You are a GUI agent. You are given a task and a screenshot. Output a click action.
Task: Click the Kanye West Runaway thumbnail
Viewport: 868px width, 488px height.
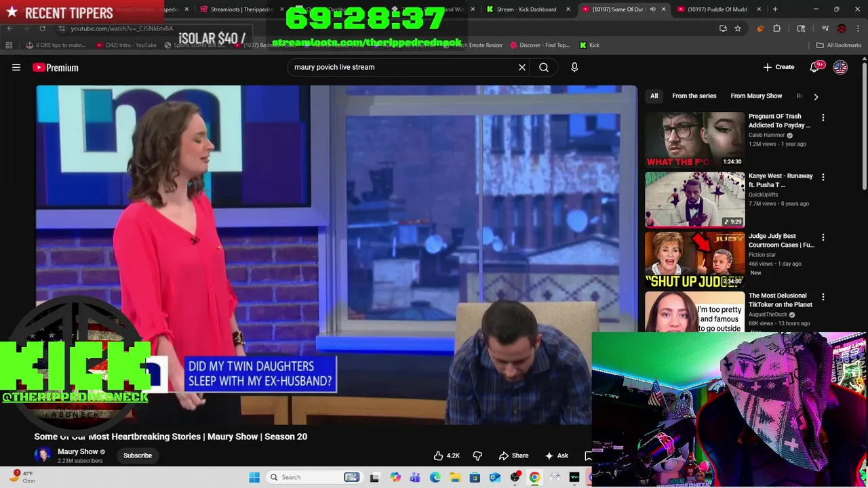coord(694,199)
